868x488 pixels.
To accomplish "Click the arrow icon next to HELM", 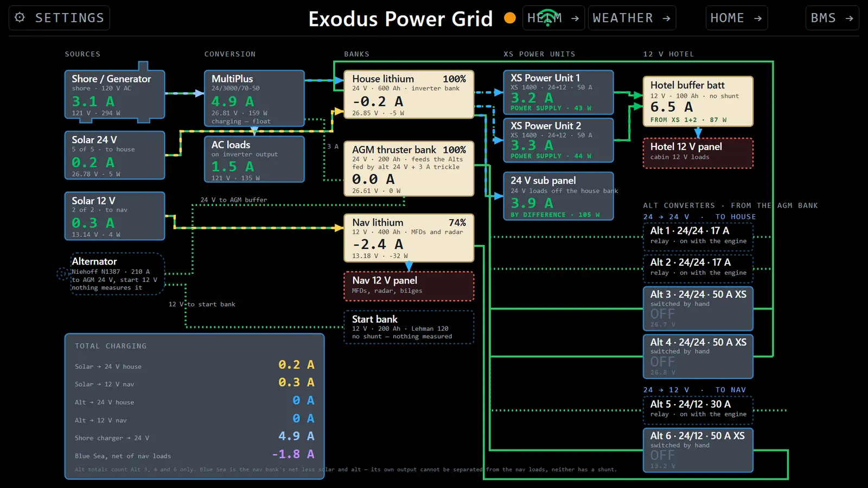I will coord(575,18).
